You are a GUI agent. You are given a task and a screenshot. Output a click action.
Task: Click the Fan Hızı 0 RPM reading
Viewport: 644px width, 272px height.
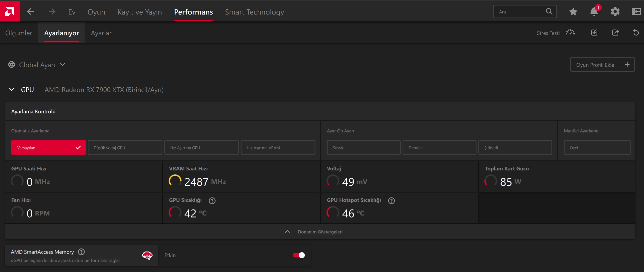38,213
